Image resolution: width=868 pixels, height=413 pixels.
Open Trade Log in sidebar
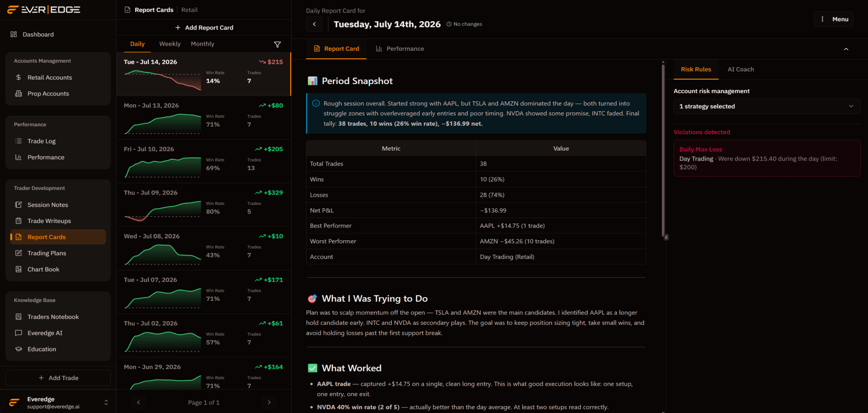tap(58, 141)
